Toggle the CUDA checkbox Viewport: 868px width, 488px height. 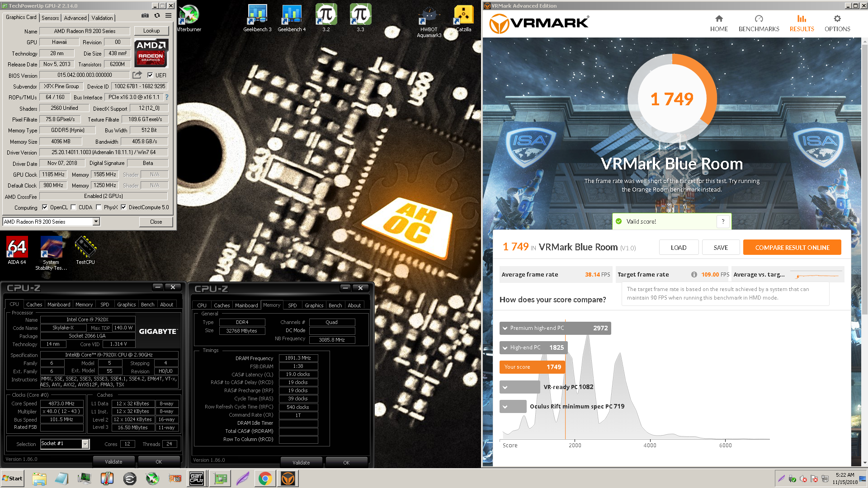click(x=73, y=207)
